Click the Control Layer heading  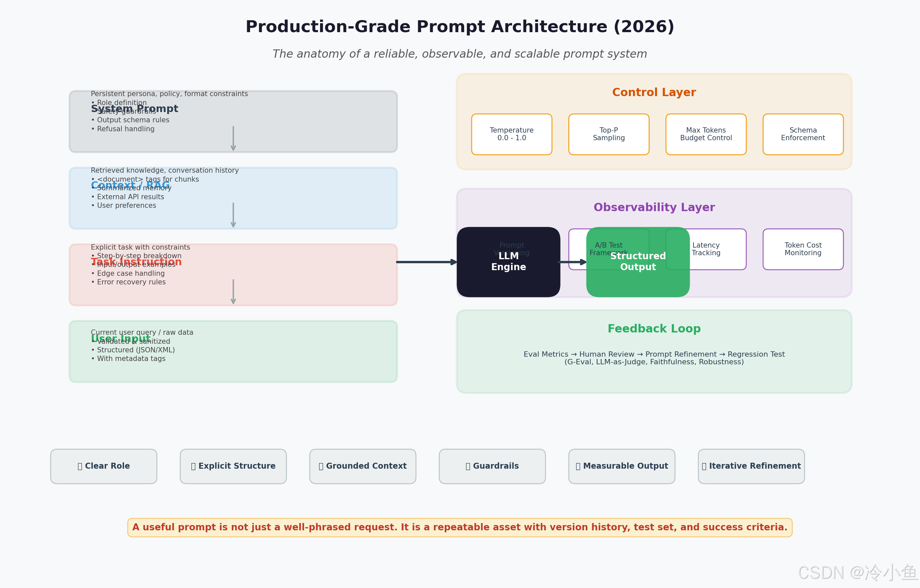(654, 92)
